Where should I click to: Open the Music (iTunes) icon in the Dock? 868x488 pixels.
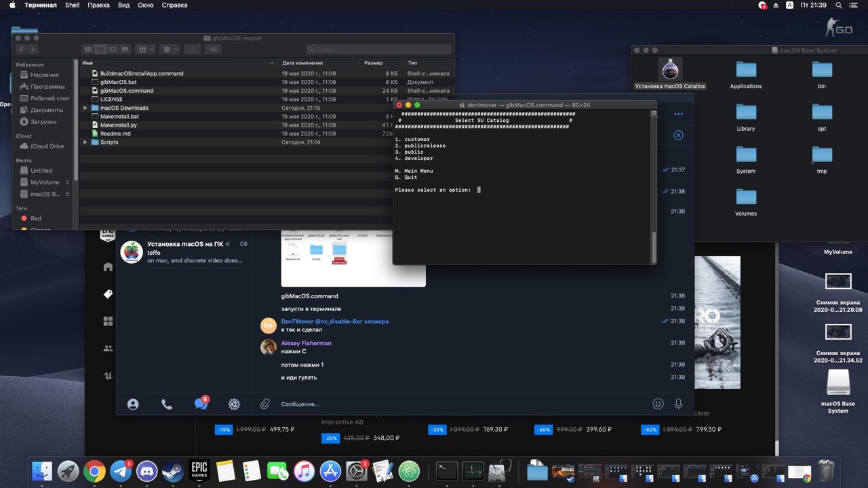304,471
